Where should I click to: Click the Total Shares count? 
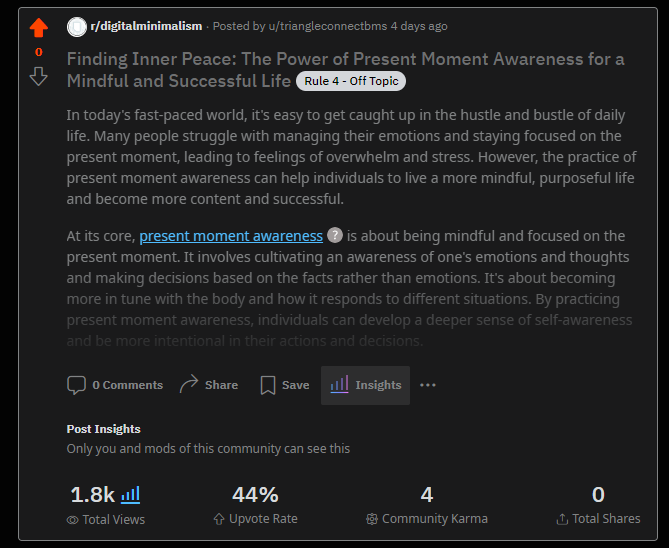(598, 494)
